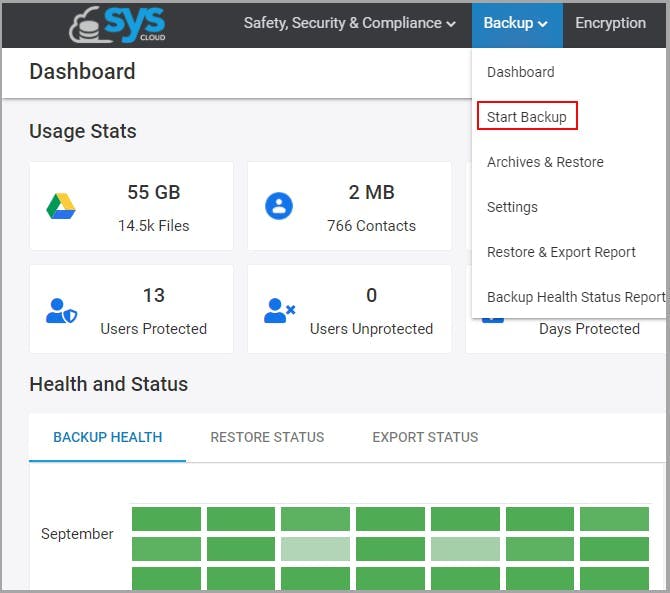Click the 55 GB storage value

coord(154,192)
